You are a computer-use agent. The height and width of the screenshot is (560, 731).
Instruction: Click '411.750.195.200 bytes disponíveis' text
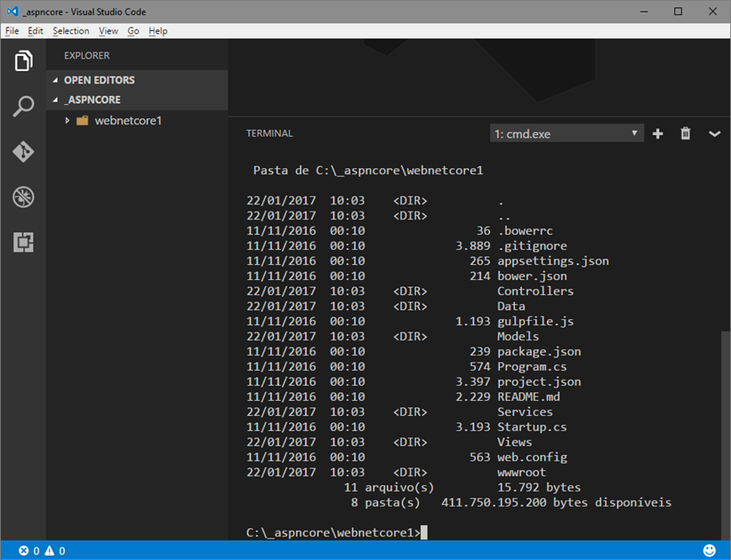click(x=556, y=502)
